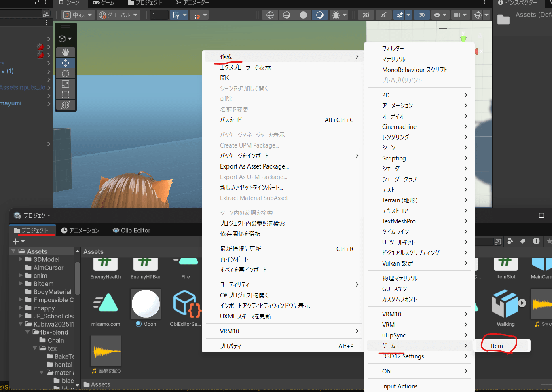The width and height of the screenshot is (552, 392).
Task: Click the search by type filter icon
Action: pyautogui.click(x=510, y=241)
